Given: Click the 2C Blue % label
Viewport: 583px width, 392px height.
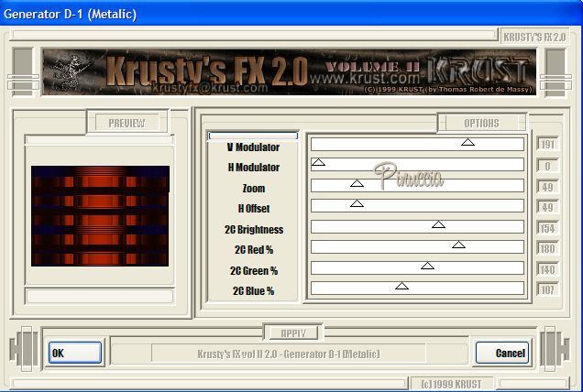Looking at the screenshot, I should pyautogui.click(x=253, y=291).
